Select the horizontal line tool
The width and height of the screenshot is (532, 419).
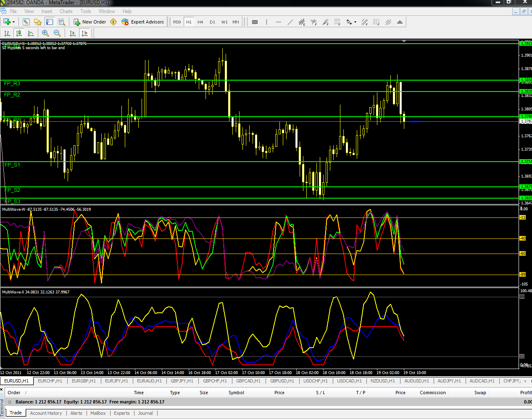click(278, 22)
